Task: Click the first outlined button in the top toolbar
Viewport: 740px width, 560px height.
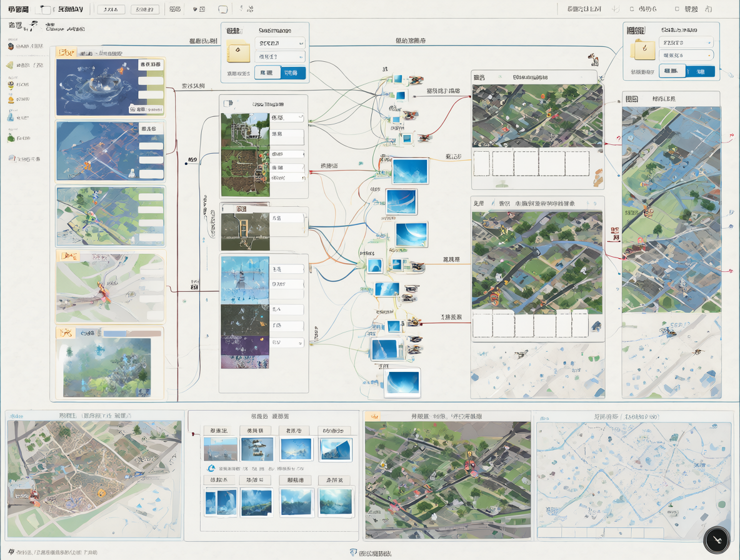Action: coord(111,9)
